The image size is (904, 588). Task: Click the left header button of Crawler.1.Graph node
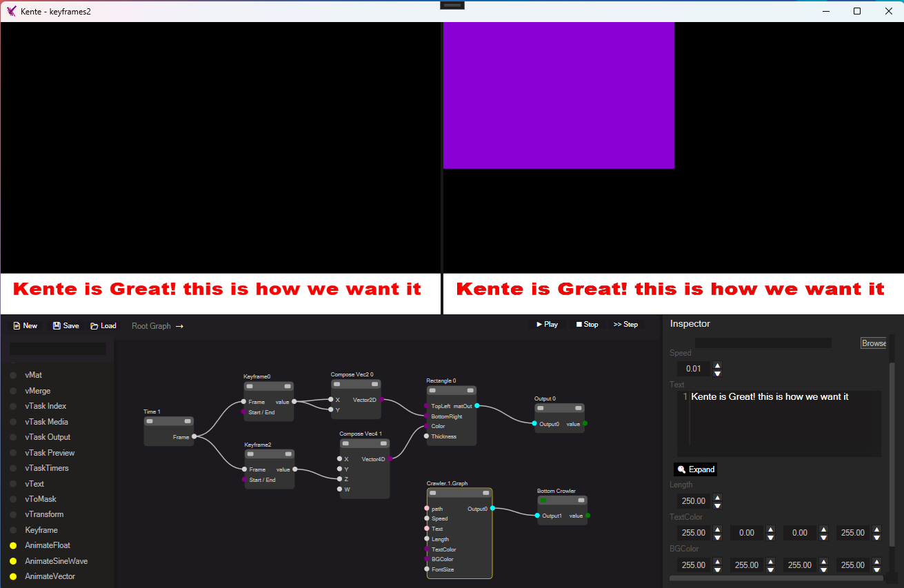click(433, 493)
